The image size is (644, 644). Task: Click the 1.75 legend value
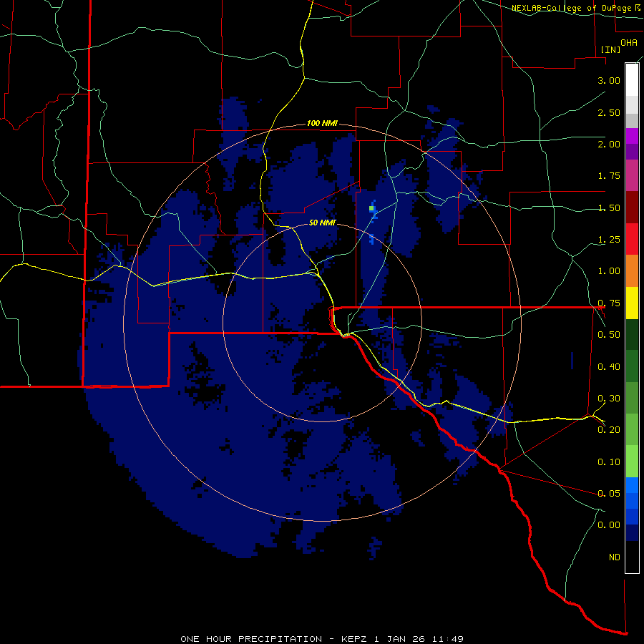609,175
